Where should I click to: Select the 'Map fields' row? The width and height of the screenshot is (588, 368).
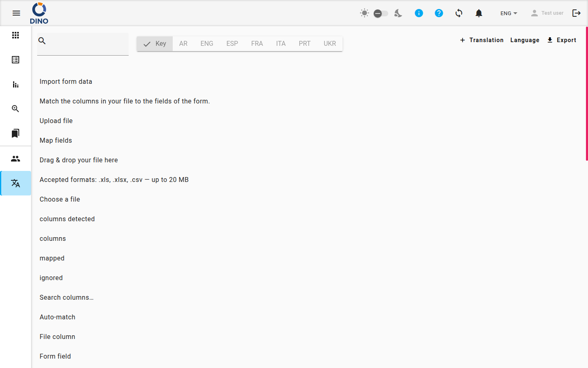click(x=310, y=141)
